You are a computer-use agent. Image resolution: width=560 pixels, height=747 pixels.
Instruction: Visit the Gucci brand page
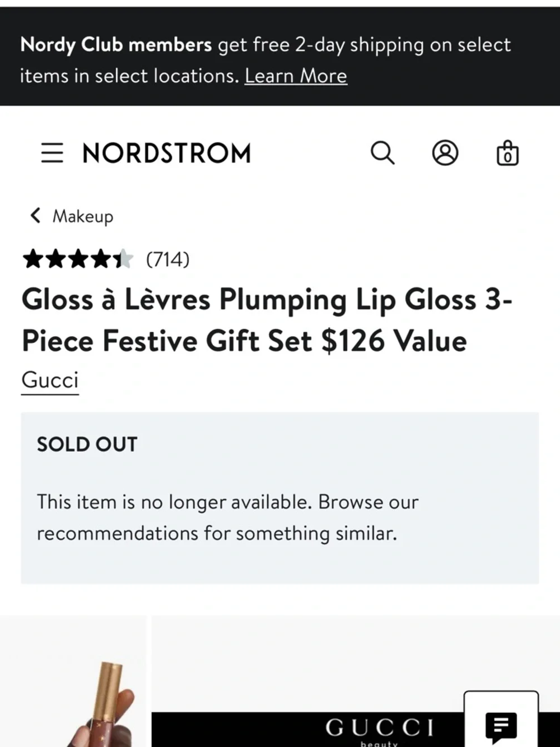[x=50, y=380]
